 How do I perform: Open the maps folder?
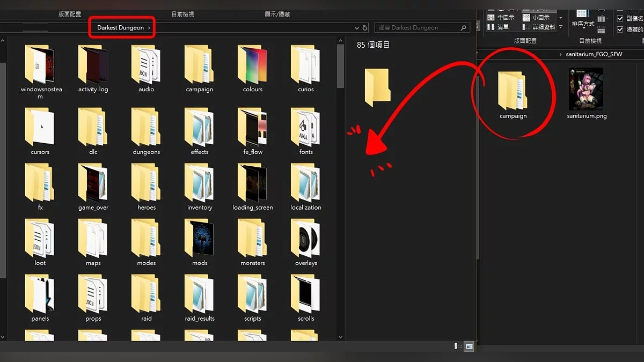click(x=93, y=242)
